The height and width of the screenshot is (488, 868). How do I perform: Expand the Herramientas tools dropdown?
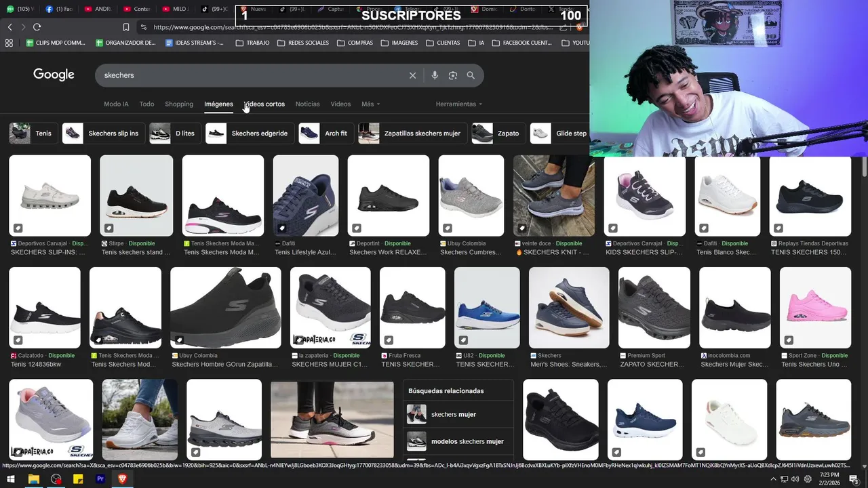click(459, 104)
